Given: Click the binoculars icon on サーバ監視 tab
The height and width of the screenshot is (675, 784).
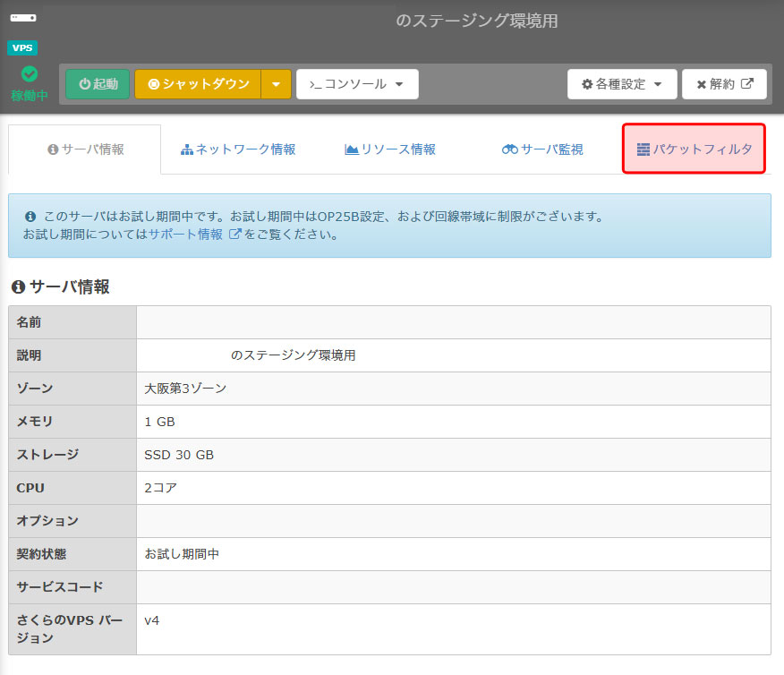Looking at the screenshot, I should coord(509,149).
